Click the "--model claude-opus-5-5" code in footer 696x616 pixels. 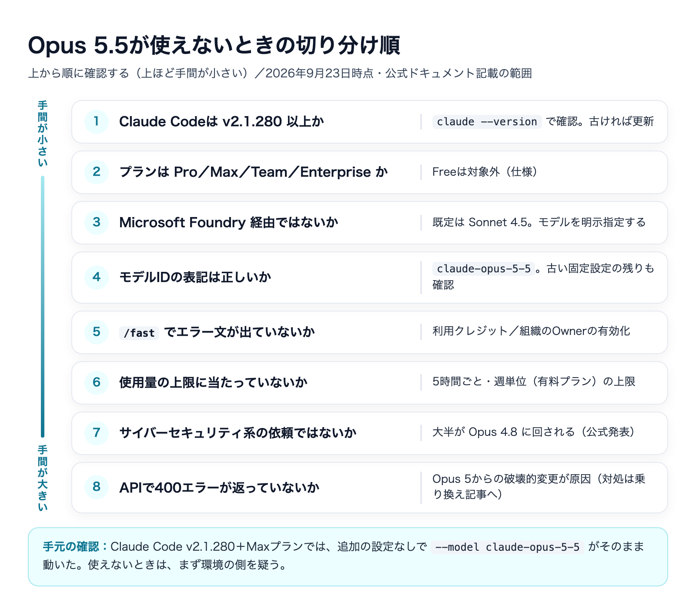point(507,547)
